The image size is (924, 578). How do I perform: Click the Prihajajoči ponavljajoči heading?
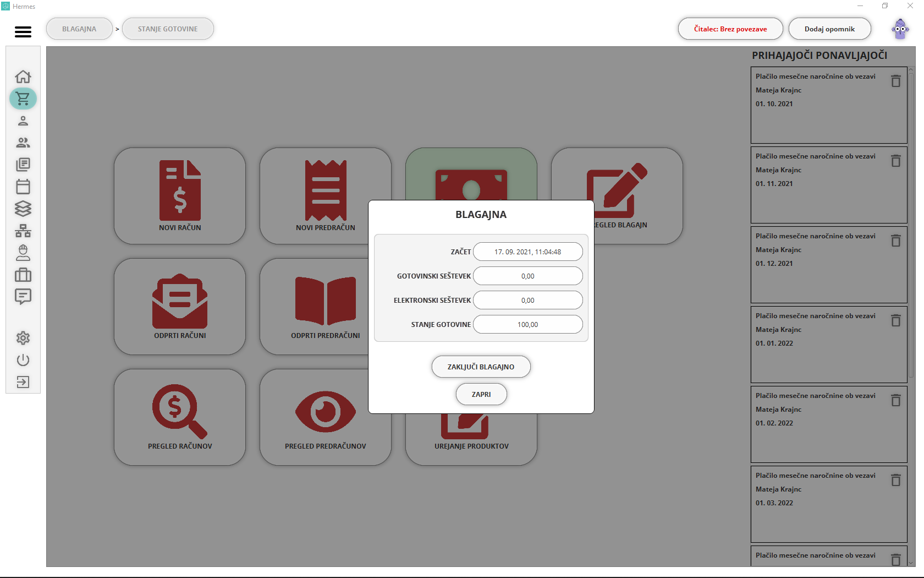820,56
